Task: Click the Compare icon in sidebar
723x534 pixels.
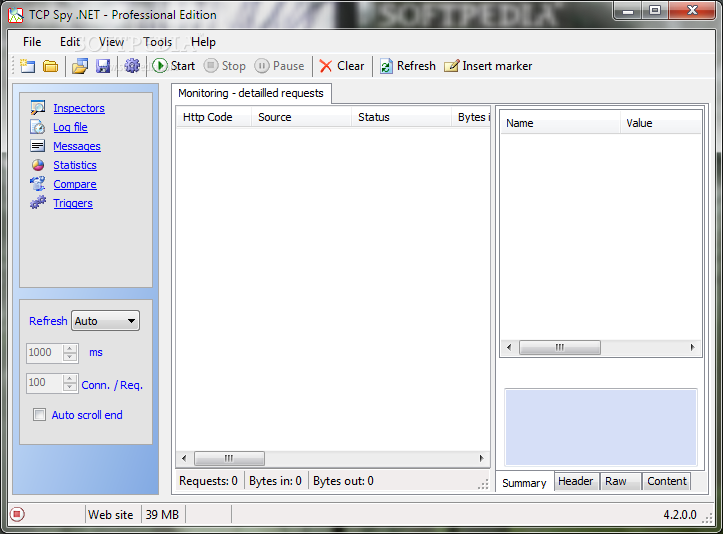Action: click(38, 184)
